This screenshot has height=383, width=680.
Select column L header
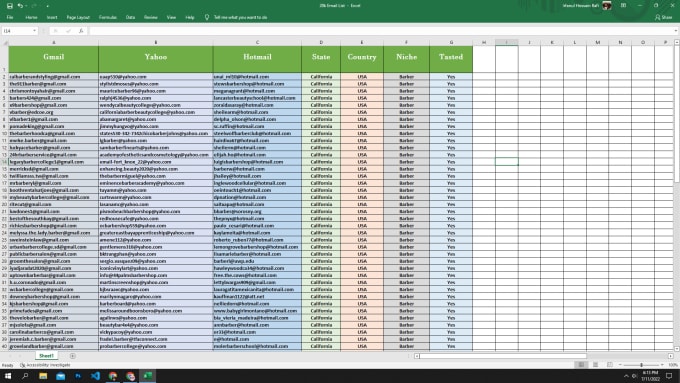[x=575, y=43]
